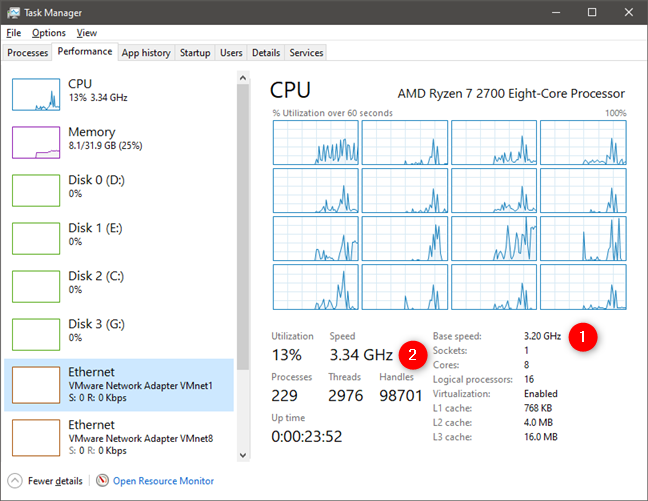The height and width of the screenshot is (501, 648).
Task: Open the Users tab
Action: (231, 53)
